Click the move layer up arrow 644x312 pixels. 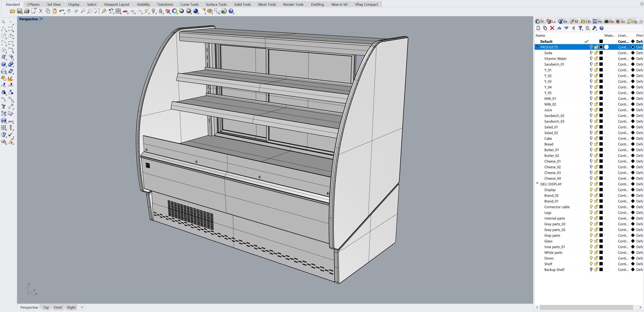(x=559, y=28)
